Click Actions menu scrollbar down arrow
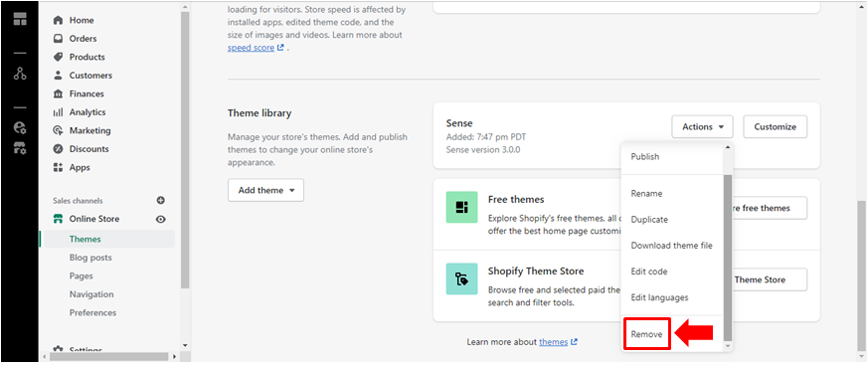The image size is (868, 365). pyautogui.click(x=728, y=346)
